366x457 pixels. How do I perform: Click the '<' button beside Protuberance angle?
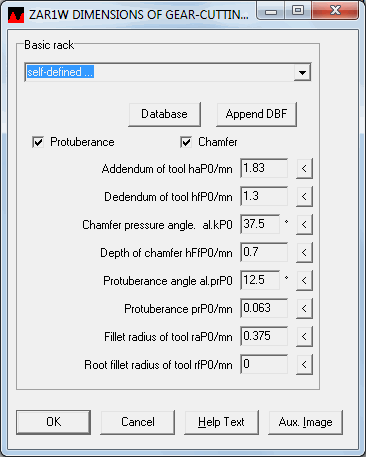point(304,281)
